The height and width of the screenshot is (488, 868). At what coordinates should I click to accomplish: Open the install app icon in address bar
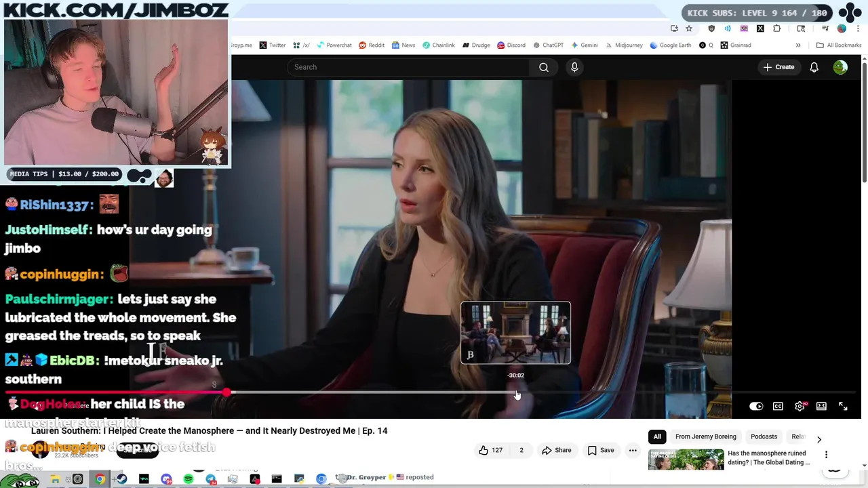click(674, 28)
